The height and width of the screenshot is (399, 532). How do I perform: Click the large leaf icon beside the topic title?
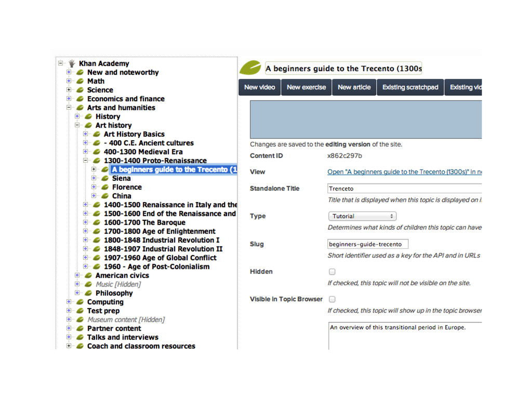[x=250, y=68]
